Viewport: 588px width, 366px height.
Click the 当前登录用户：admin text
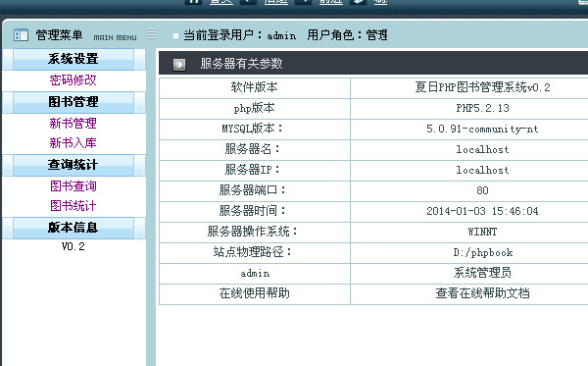pyautogui.click(x=240, y=35)
